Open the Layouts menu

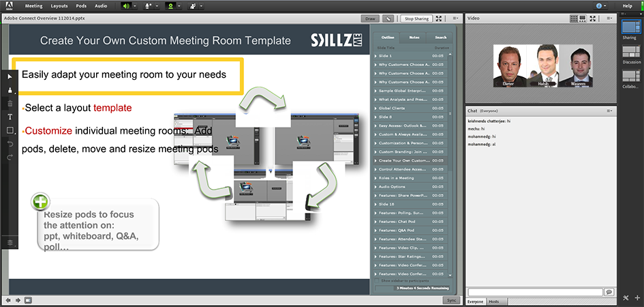(59, 6)
